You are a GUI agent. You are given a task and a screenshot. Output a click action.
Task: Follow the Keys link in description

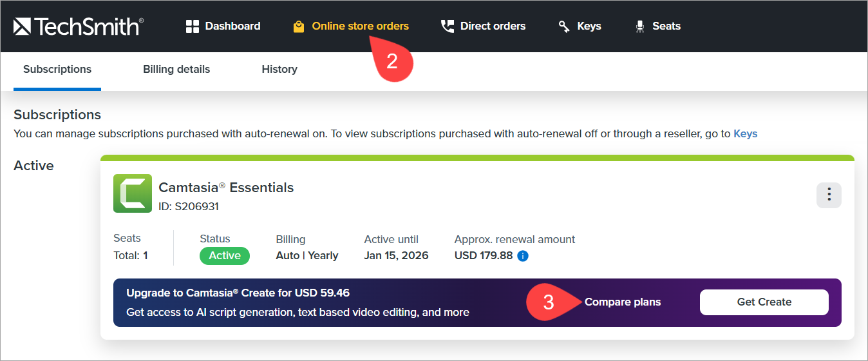(746, 134)
